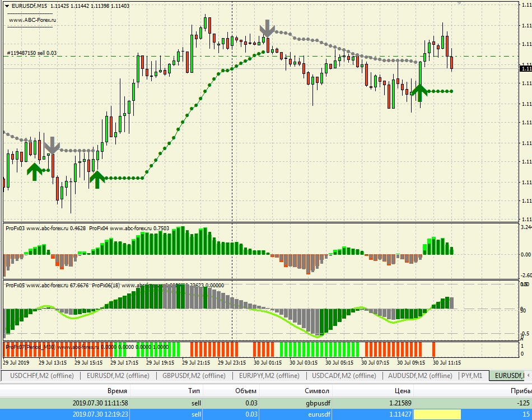Viewport: 532px width, 420px height.
Task: Click the gray sell arrow near 30 Jul 01:15
Action: (267, 28)
